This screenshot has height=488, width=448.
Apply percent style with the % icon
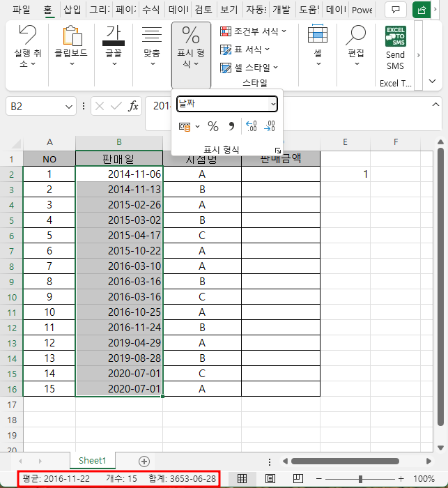[x=213, y=126]
